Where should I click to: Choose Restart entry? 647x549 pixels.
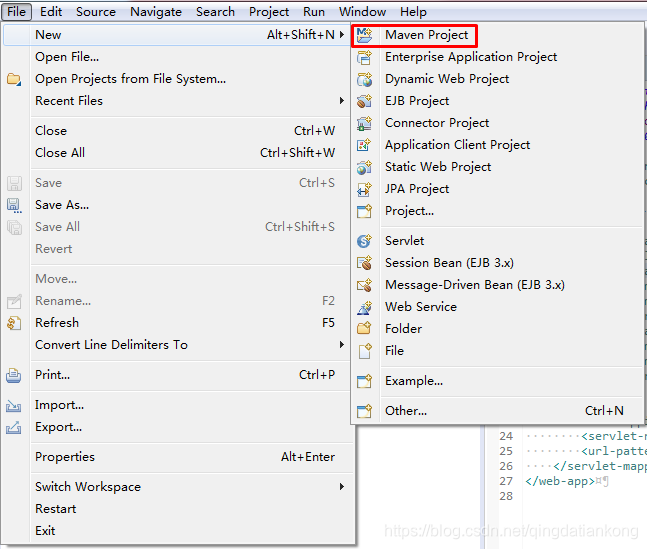point(177,509)
